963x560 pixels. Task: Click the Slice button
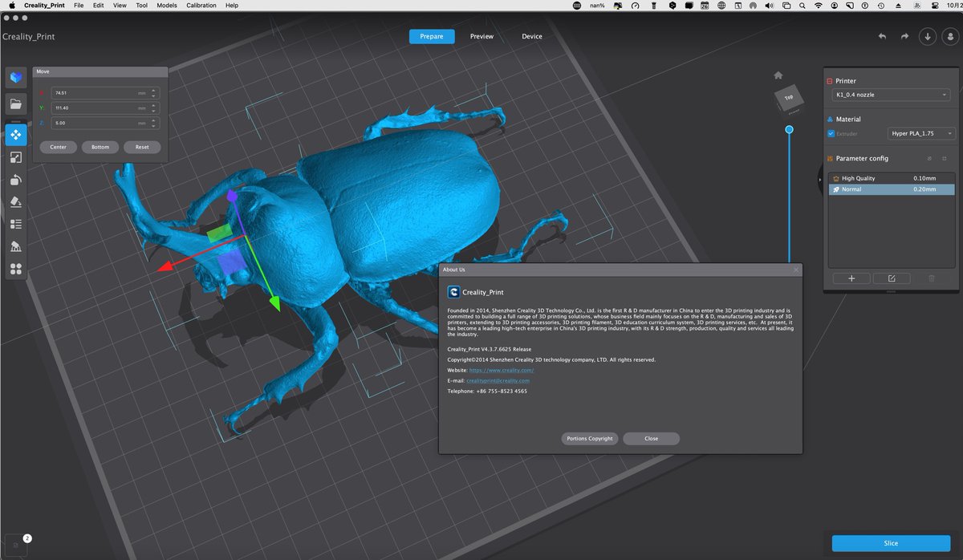891,543
